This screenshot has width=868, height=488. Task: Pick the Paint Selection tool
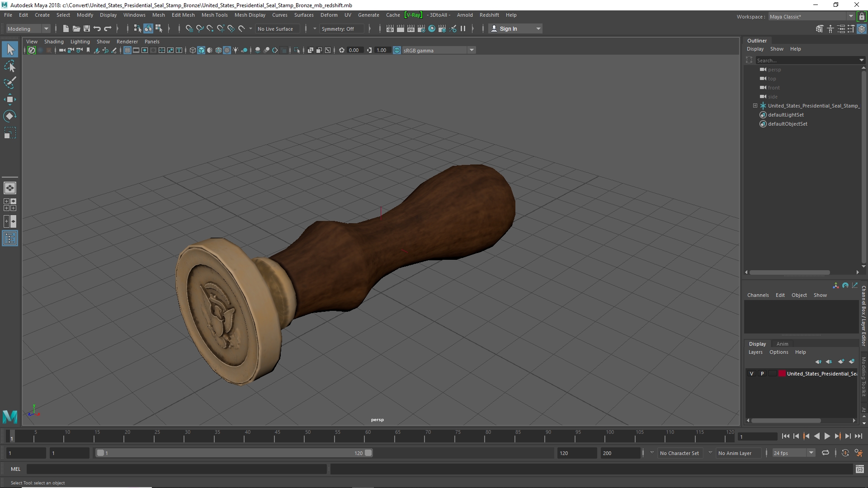10,83
